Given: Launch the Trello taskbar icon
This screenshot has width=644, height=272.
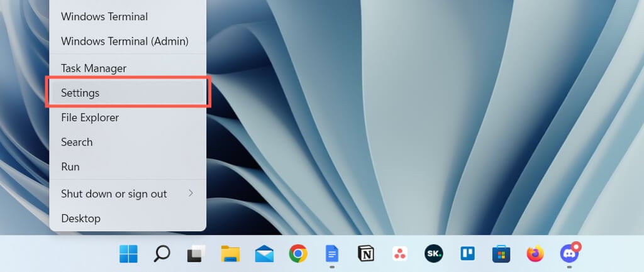Looking at the screenshot, I should point(467,254).
